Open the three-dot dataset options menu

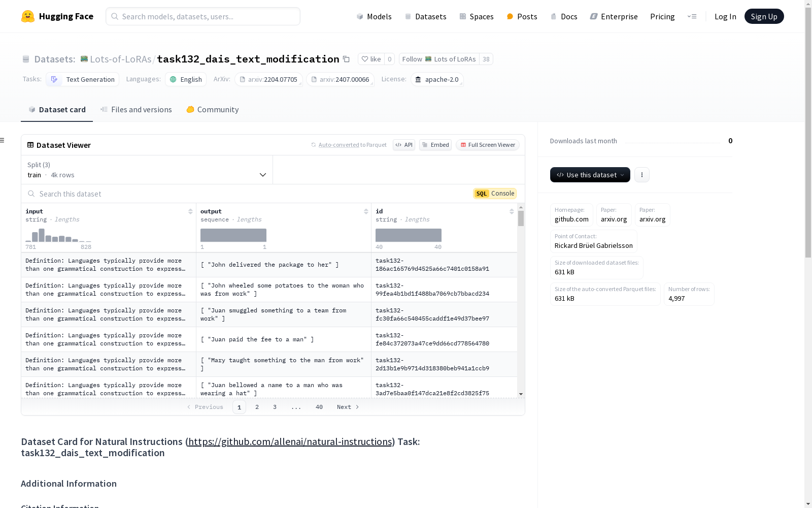click(x=642, y=175)
